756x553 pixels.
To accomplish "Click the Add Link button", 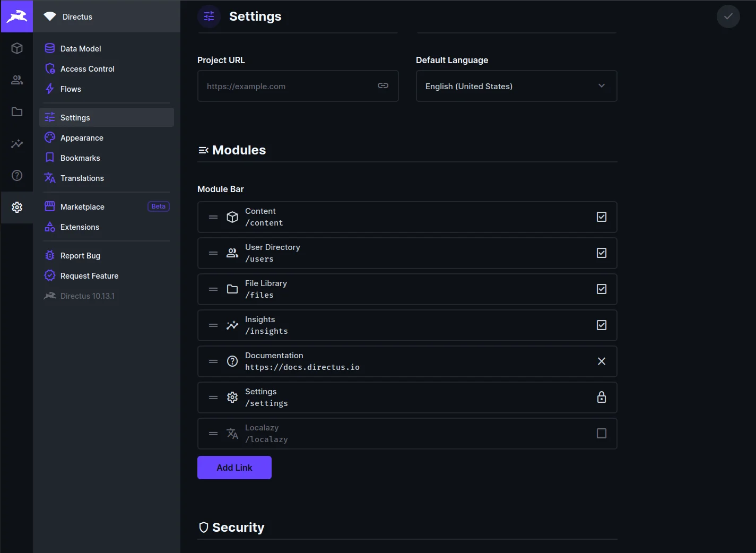I will coord(234,468).
